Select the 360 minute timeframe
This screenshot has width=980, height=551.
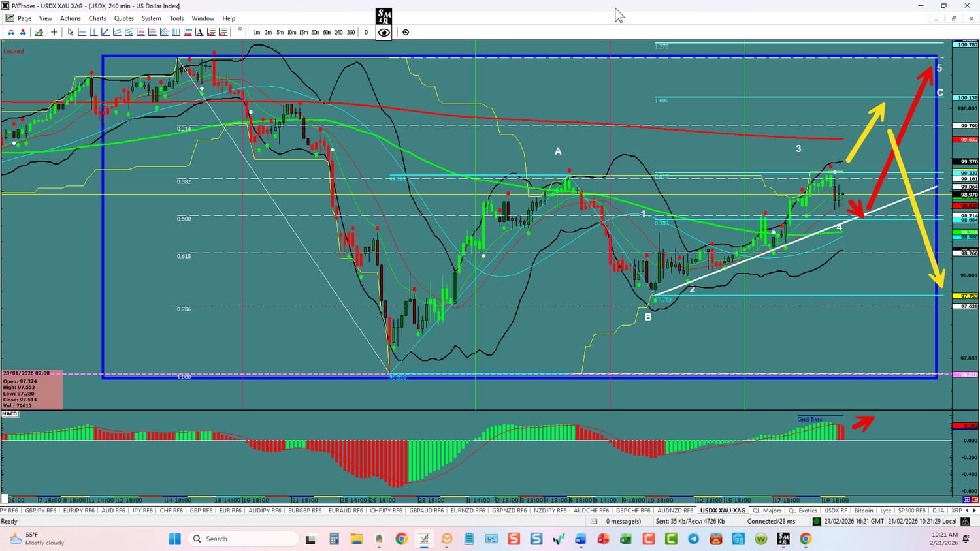pos(351,32)
